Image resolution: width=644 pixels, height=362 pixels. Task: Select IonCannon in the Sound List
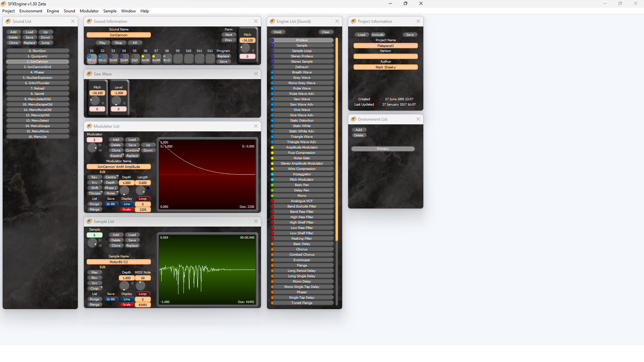point(38,61)
